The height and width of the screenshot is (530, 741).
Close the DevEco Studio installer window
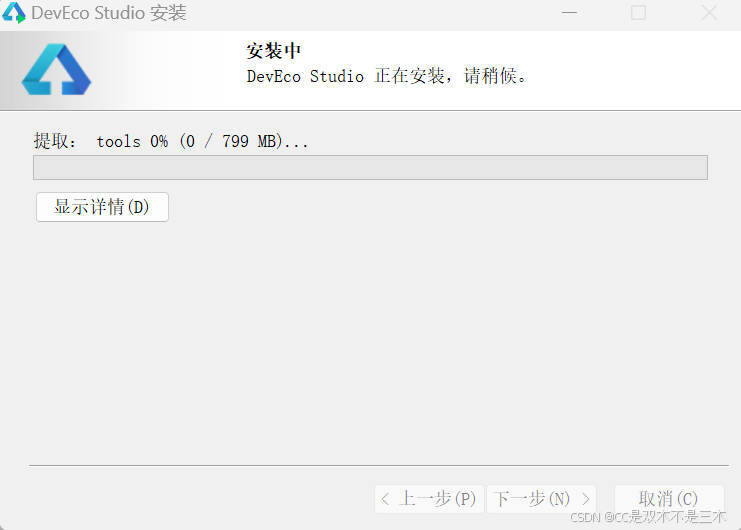click(709, 13)
